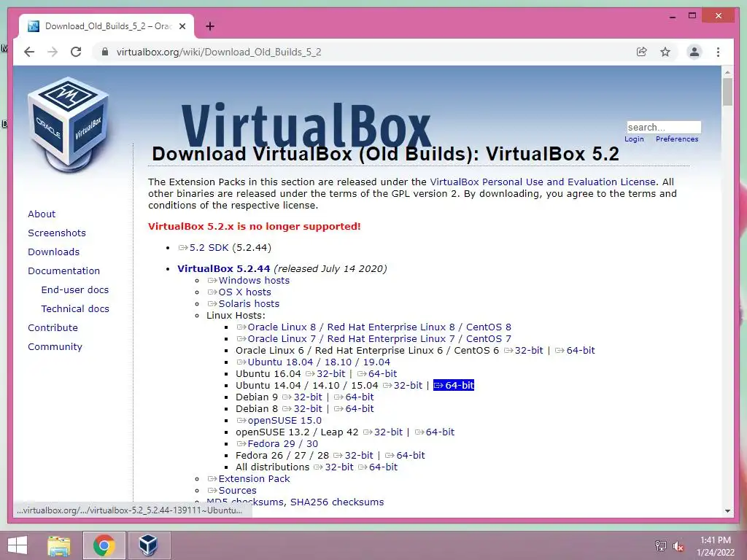Download Debian 8 32-bit package
The width and height of the screenshot is (747, 560).
click(302, 408)
